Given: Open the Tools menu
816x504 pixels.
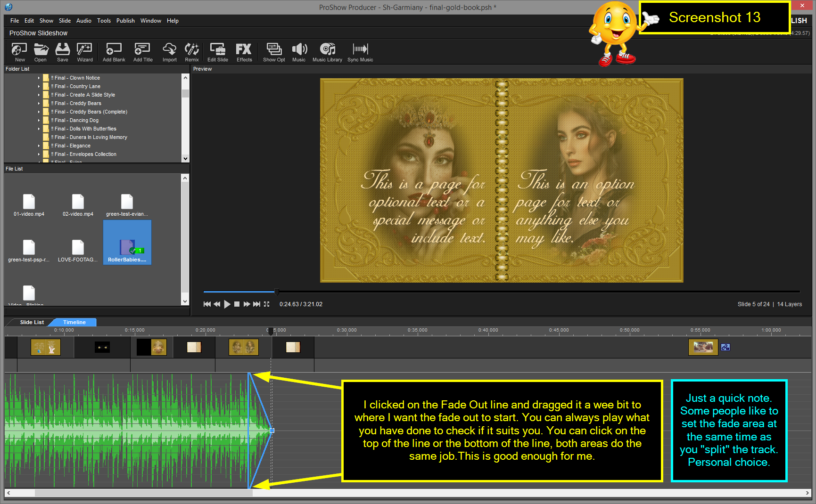Looking at the screenshot, I should point(104,21).
